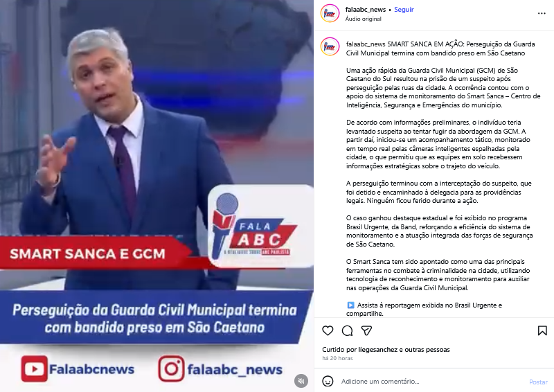Click the falaabc_news avatar beside the caption
Screen dimensions: 554x392
pyautogui.click(x=330, y=46)
